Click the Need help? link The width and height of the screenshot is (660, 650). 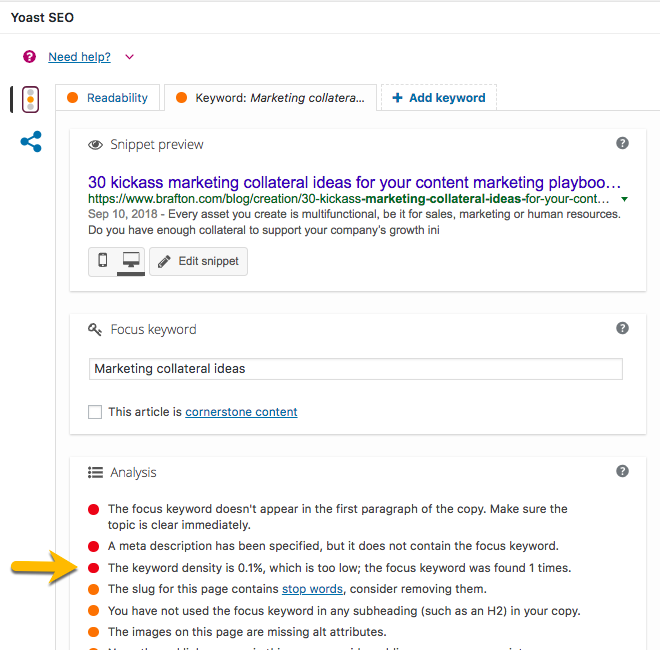[x=79, y=57]
